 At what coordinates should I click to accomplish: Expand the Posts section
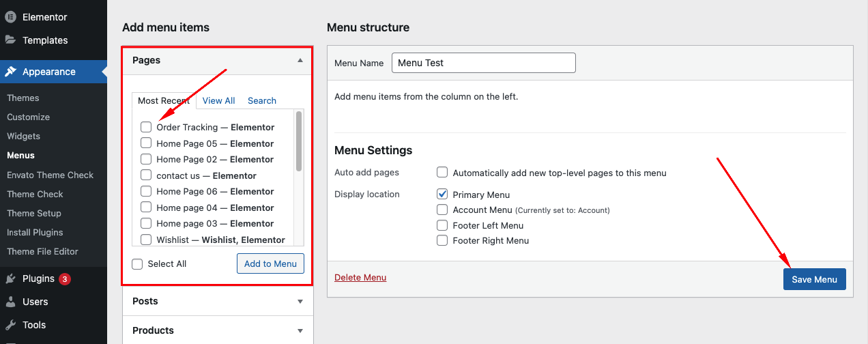tap(300, 301)
